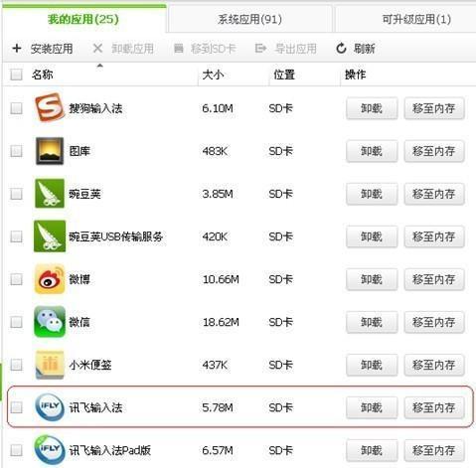Uninstall 微博 with its 卸载 button
The width and height of the screenshot is (476, 468).
tap(372, 279)
